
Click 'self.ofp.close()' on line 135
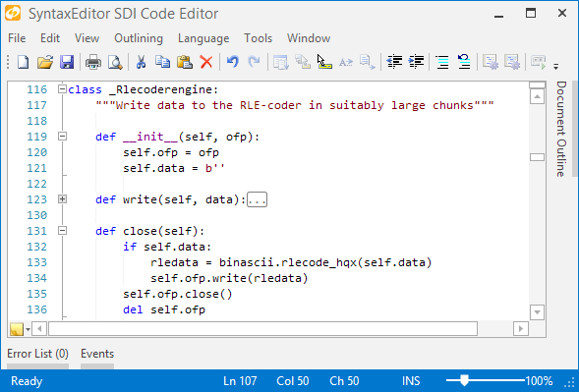click(x=178, y=294)
